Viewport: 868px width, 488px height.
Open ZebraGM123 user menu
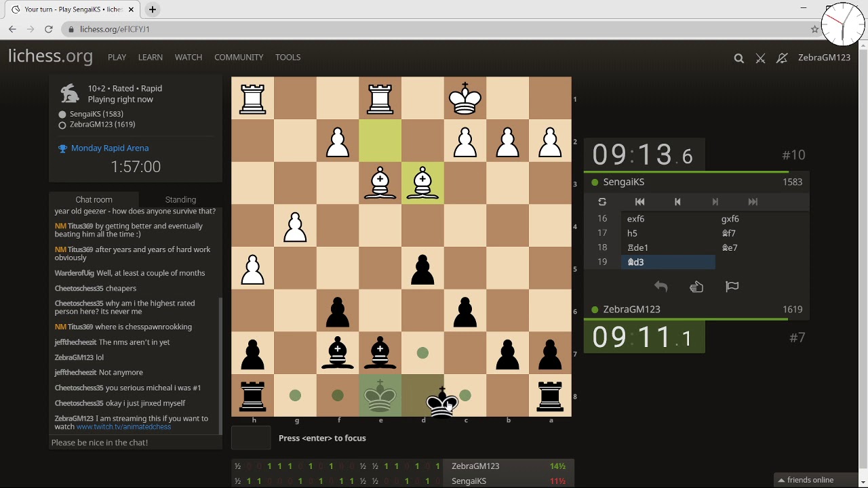tap(824, 58)
